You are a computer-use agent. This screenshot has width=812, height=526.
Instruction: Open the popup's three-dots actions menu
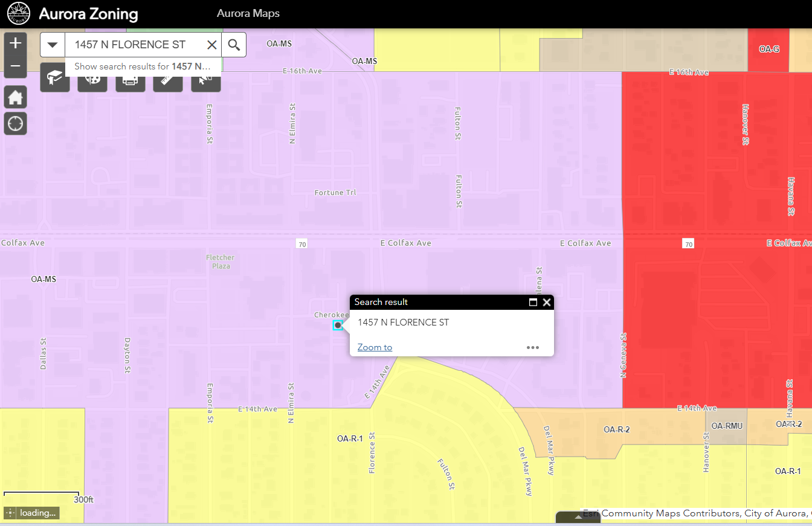[532, 347]
